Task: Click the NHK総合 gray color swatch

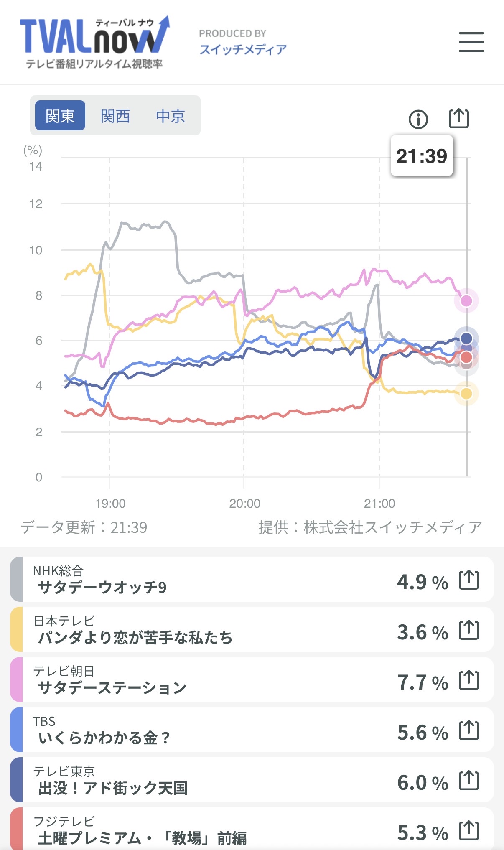Action: (x=16, y=579)
